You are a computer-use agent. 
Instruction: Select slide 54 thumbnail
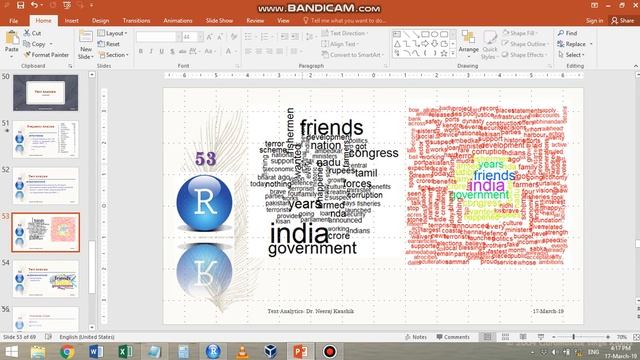pos(45,279)
